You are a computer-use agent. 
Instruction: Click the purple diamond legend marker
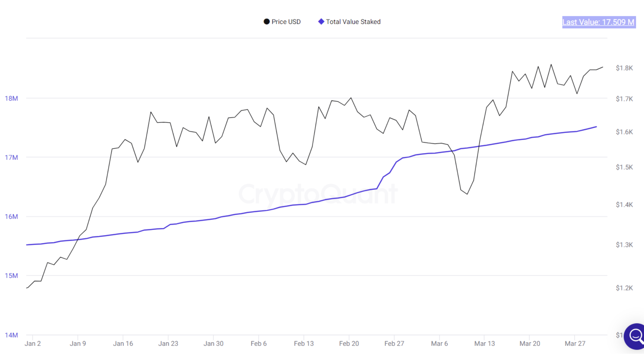pyautogui.click(x=321, y=22)
